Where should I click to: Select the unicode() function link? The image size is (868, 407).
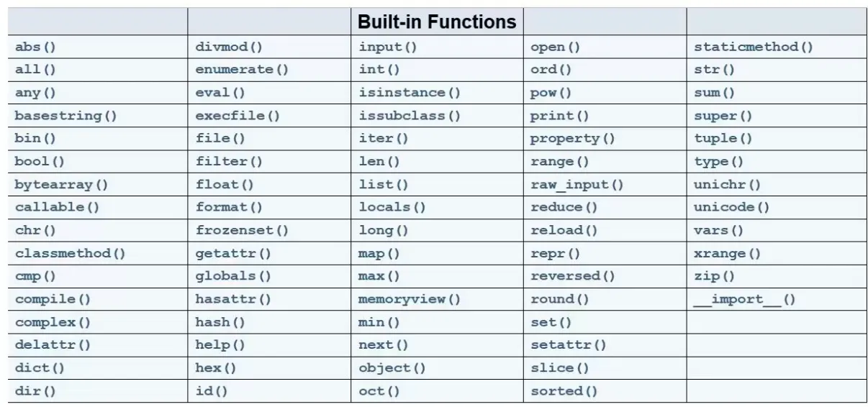click(x=732, y=207)
